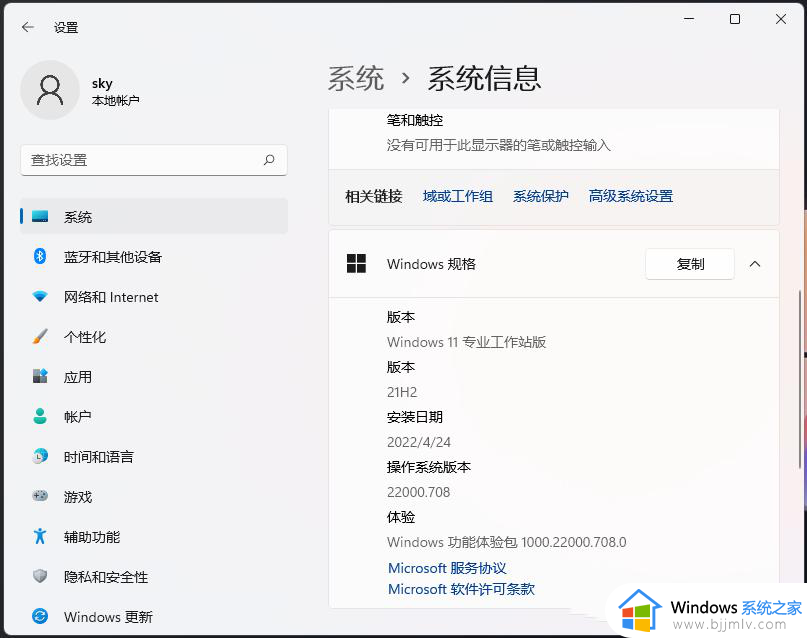Viewport: 807px width, 638px height.
Task: Click the Gaming controller icon
Action: [x=40, y=496]
